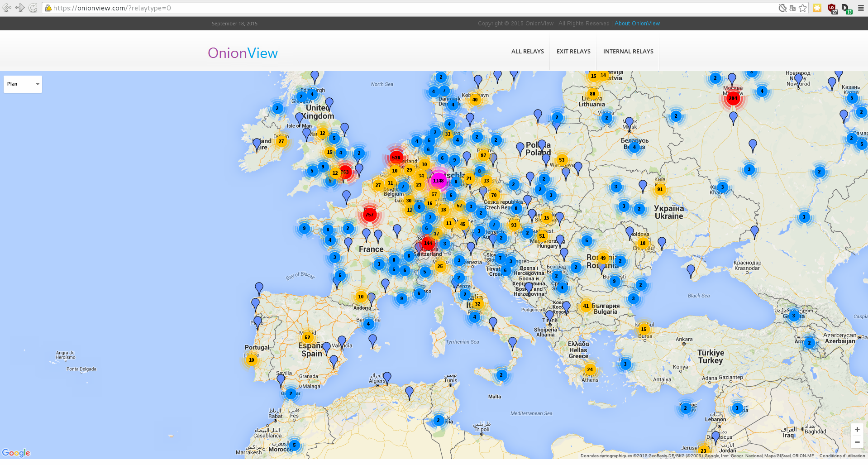Reload the current page

pos(33,8)
